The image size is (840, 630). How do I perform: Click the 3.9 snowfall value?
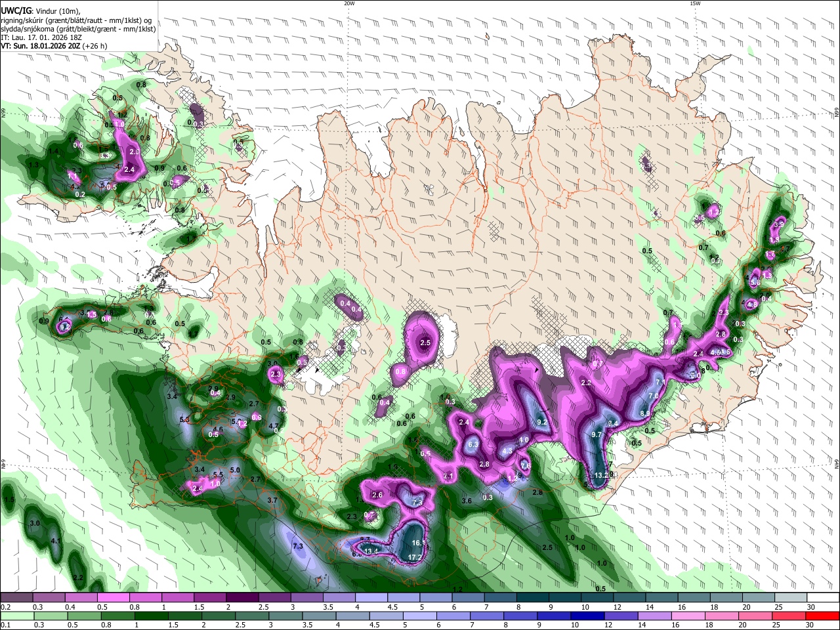pos(780,224)
